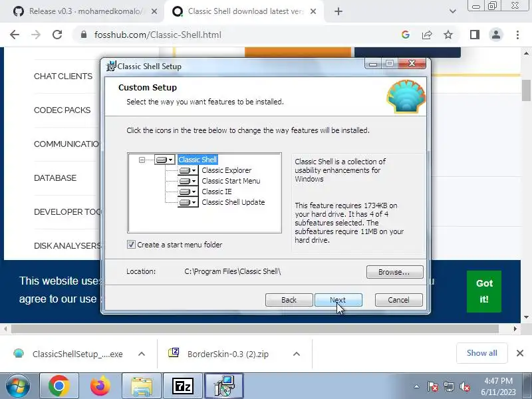Image resolution: width=532 pixels, height=399 pixels.
Task: Select the Classic Shell root tree item
Action: point(198,160)
